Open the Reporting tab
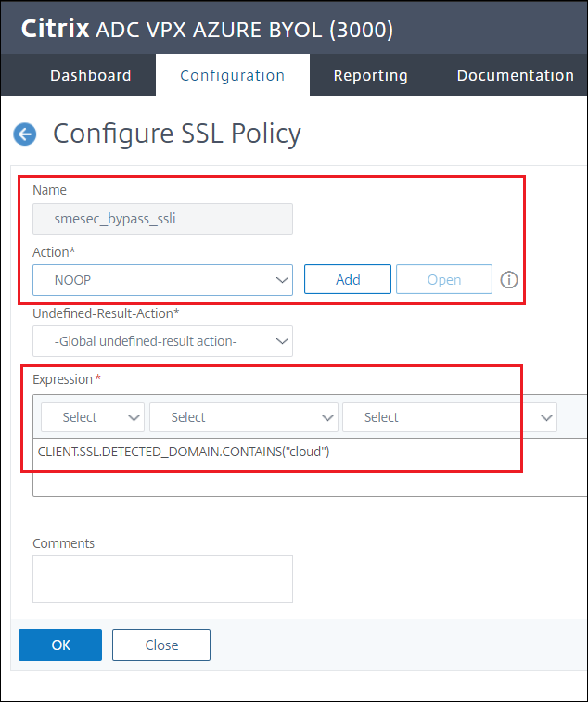Viewport: 588px width, 702px height. click(370, 76)
